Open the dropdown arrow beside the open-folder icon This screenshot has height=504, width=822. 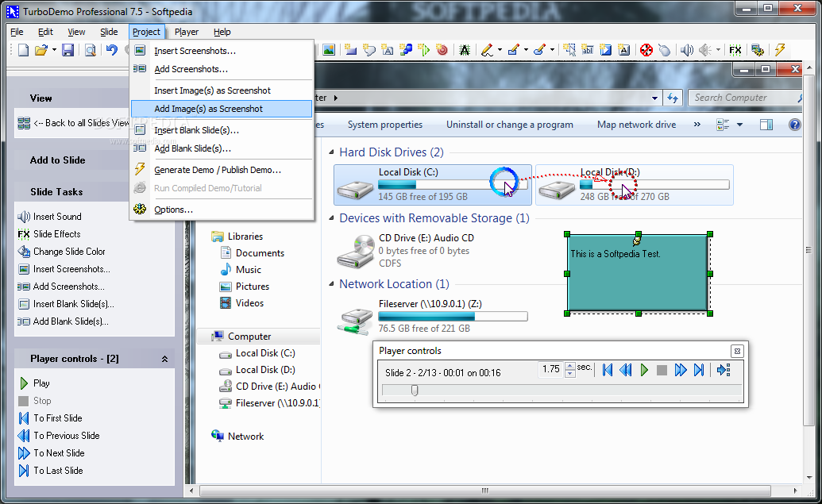54,50
